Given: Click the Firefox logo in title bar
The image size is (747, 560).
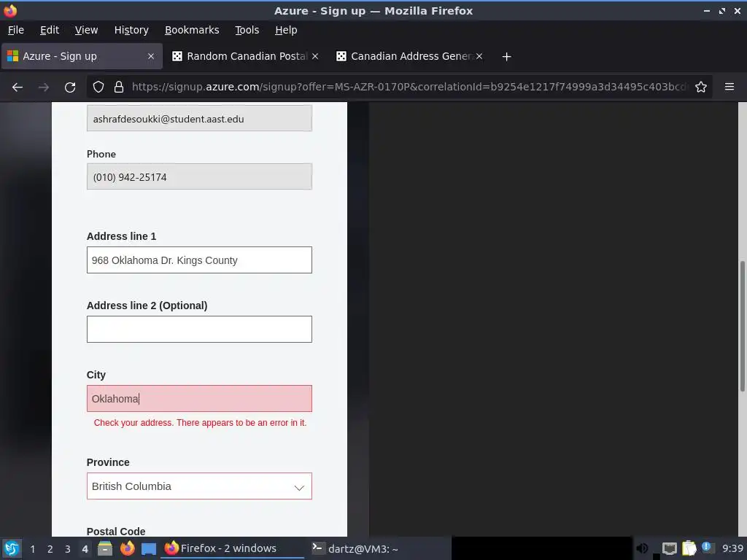Looking at the screenshot, I should click(x=10, y=10).
